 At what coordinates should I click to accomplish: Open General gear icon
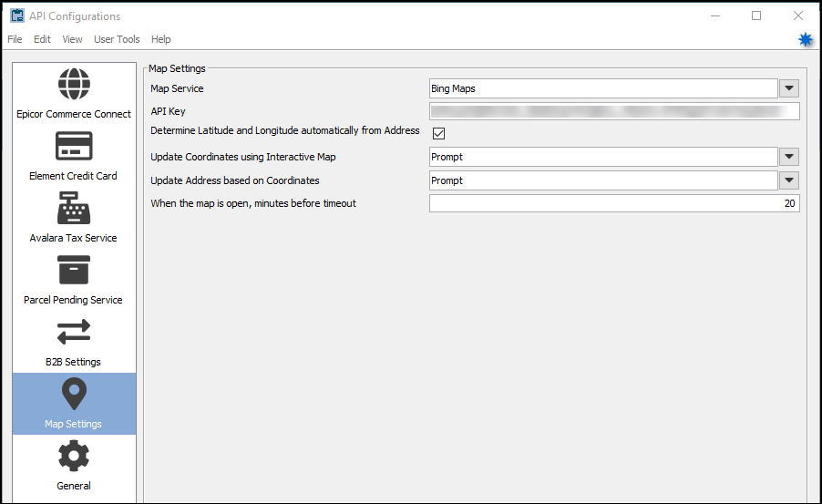pyautogui.click(x=74, y=456)
